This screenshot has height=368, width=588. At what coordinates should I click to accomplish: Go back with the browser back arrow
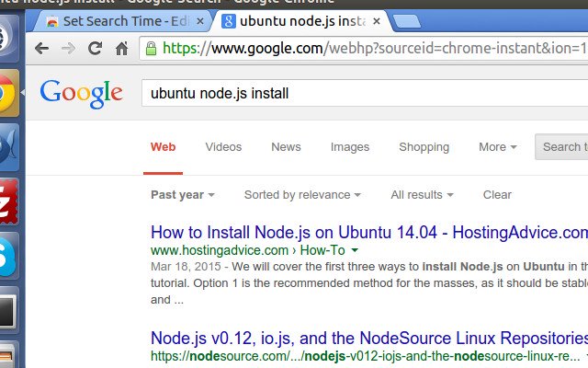[x=41, y=49]
